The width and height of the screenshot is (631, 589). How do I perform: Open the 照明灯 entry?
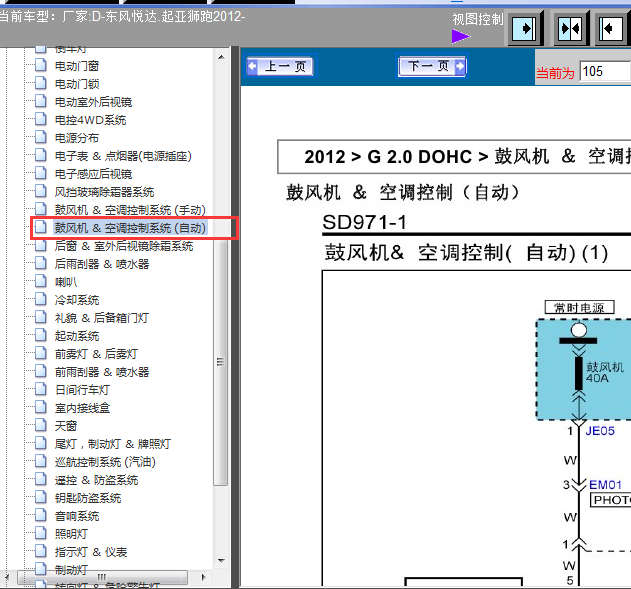coord(71,534)
